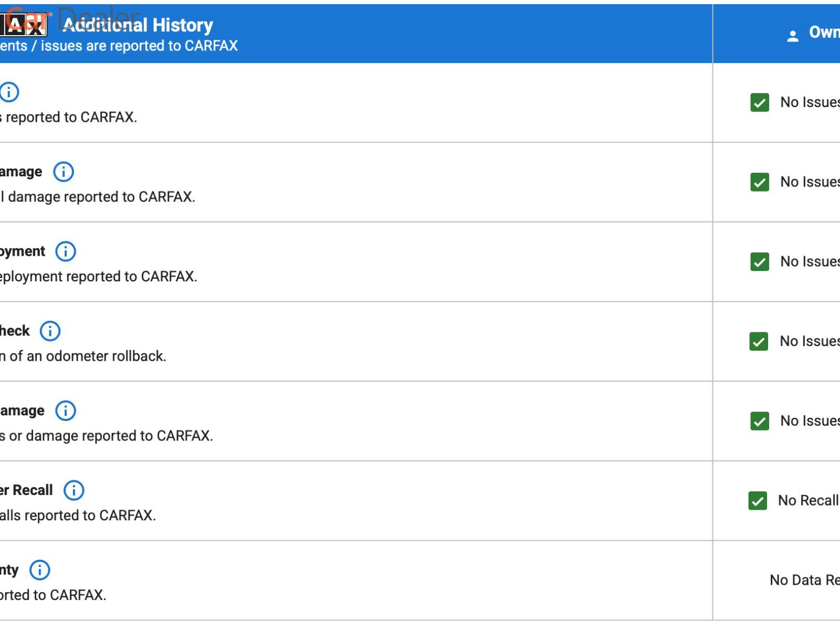
Task: Open info icon in the 'or damage reported' row
Action: tap(66, 411)
